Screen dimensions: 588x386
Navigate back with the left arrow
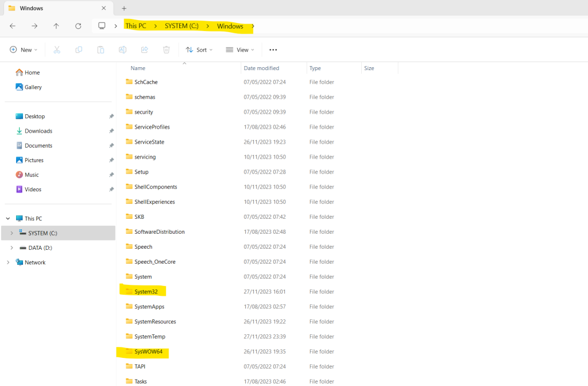tap(13, 26)
